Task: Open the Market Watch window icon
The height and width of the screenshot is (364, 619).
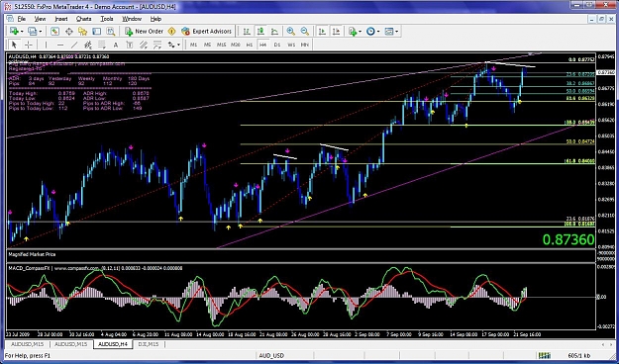Action: coord(54,31)
